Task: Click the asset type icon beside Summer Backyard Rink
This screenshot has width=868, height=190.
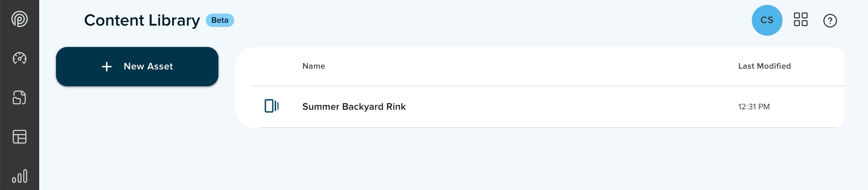Action: [x=272, y=106]
